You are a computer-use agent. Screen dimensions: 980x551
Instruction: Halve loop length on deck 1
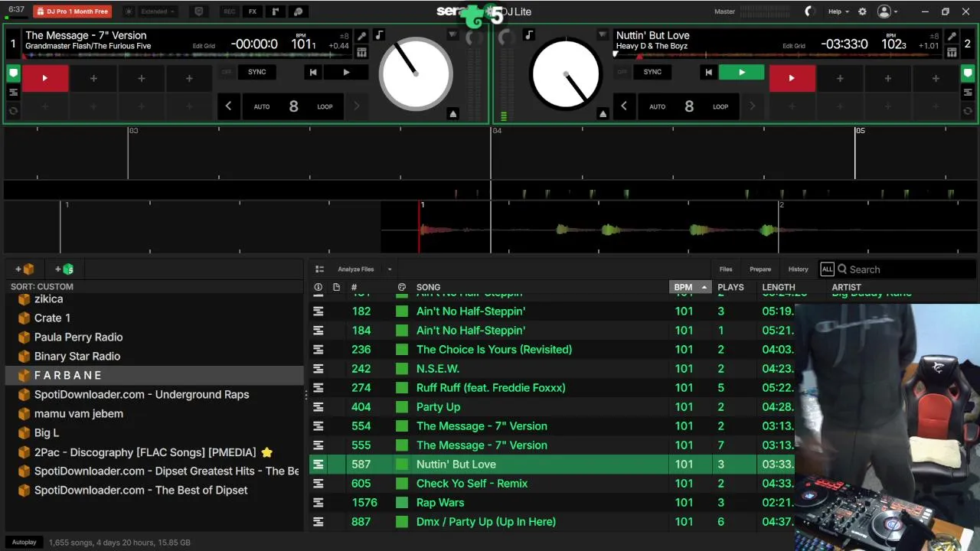click(228, 106)
